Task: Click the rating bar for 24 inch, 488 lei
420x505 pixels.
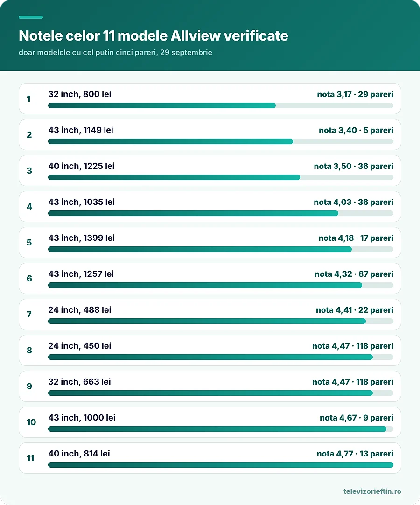Action: pos(221,321)
